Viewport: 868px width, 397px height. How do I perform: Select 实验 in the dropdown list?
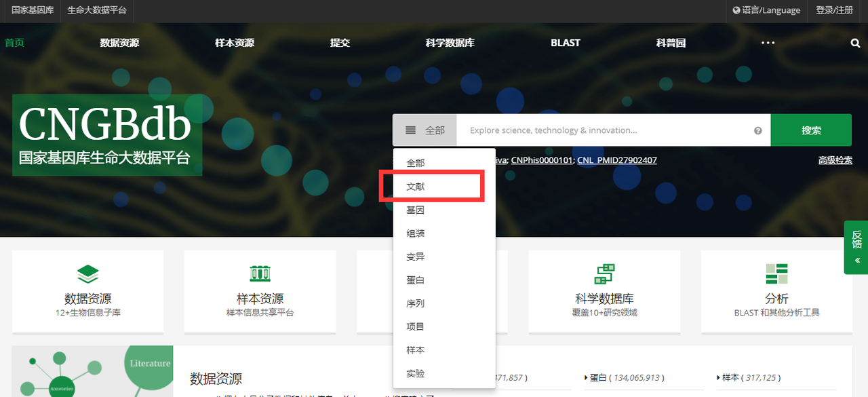444,373
